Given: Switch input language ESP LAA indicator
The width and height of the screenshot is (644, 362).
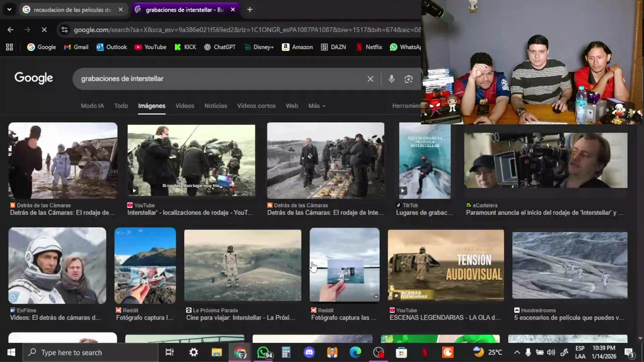Looking at the screenshot, I should [580, 352].
